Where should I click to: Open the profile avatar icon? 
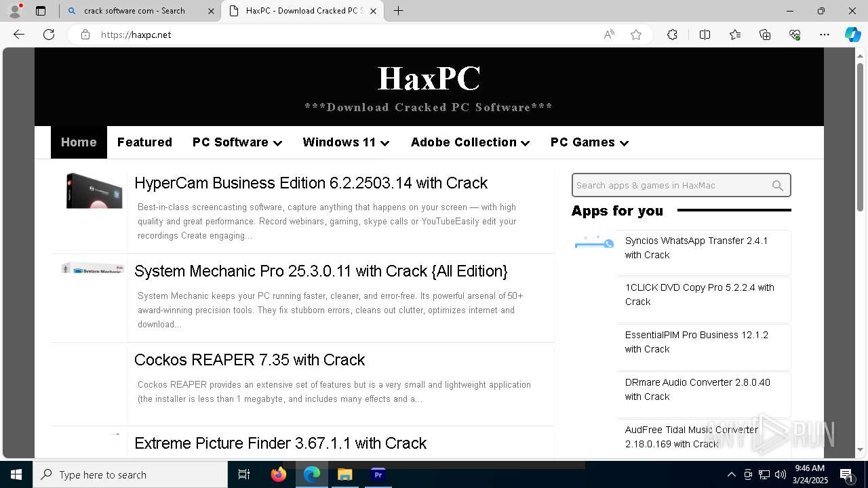tap(15, 11)
